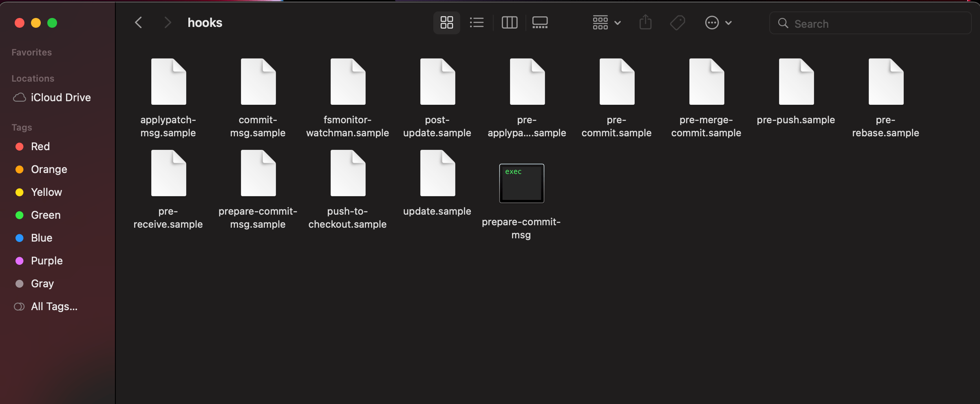
Task: Select the post-update.sample file icon
Action: pos(437,82)
